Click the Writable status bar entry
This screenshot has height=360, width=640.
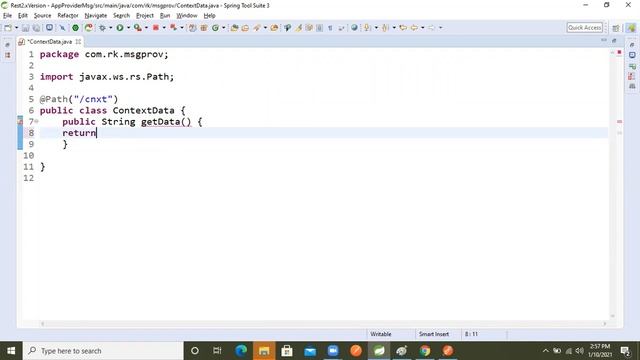[381, 334]
